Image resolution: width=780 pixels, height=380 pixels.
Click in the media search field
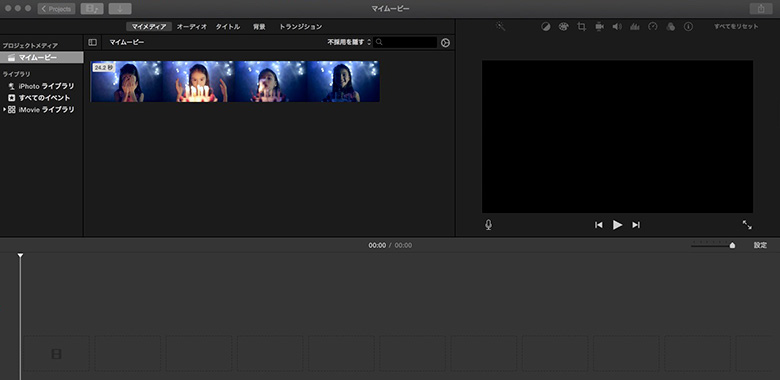(x=405, y=43)
